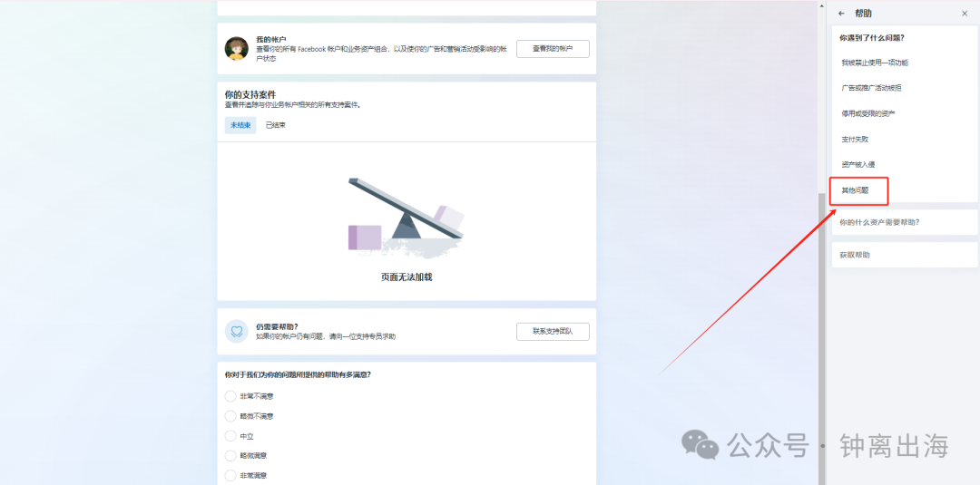Select the 略微满意 radio button
The width and height of the screenshot is (980, 485).
[x=230, y=456]
